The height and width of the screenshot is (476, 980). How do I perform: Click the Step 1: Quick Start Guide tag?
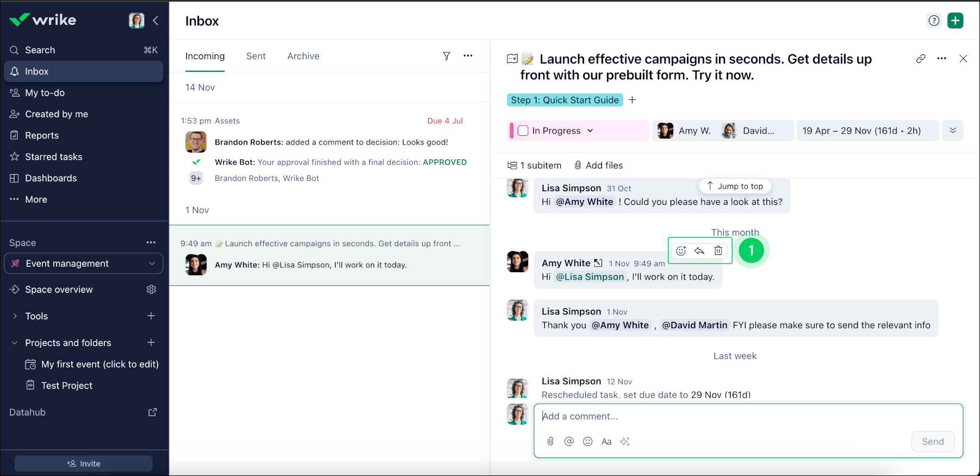(x=565, y=100)
